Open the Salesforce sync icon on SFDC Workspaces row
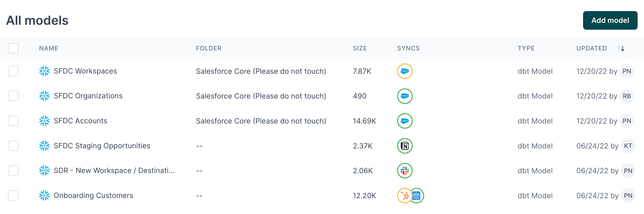 [404, 71]
